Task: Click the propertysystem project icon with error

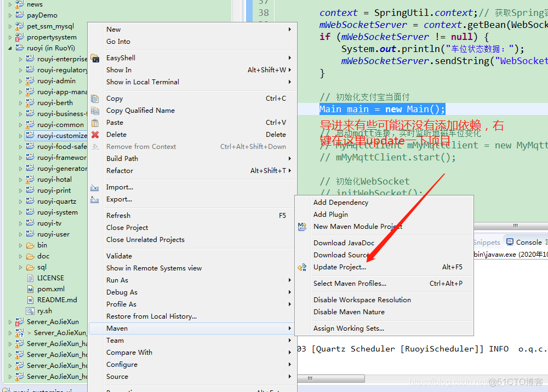Action: click(20, 37)
